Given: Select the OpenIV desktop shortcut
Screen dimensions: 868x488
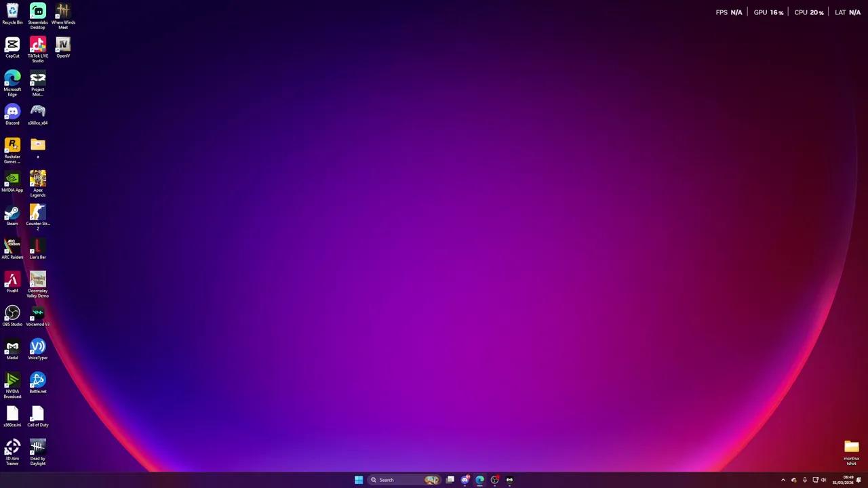Looking at the screenshot, I should 63,48.
